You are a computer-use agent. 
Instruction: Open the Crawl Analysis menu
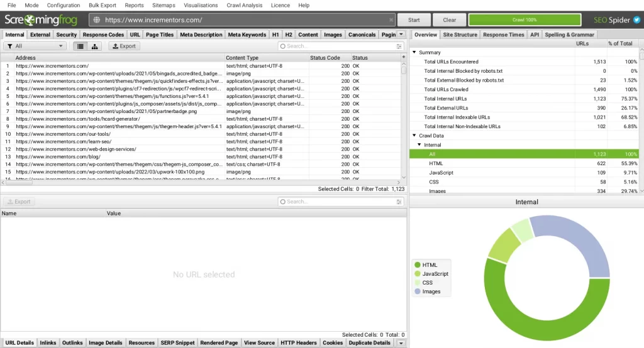pos(245,5)
